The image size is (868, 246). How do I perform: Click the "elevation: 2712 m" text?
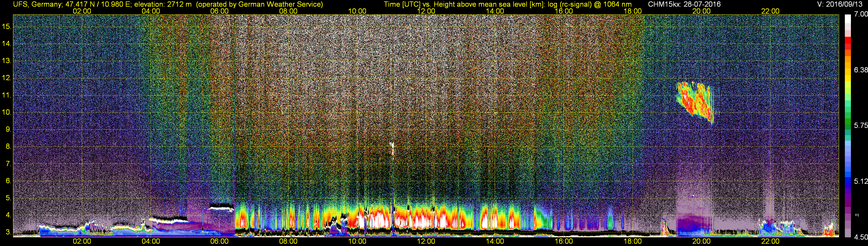pyautogui.click(x=163, y=4)
